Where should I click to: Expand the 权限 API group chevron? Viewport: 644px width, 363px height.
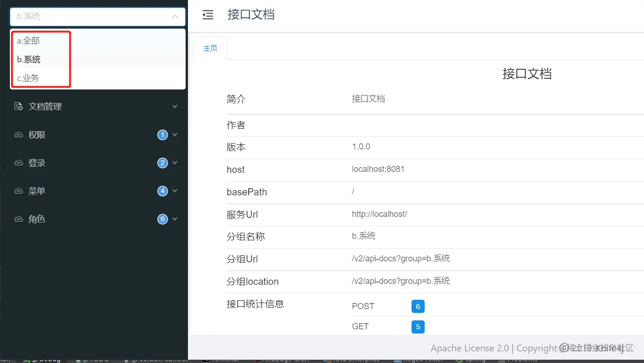[174, 134]
